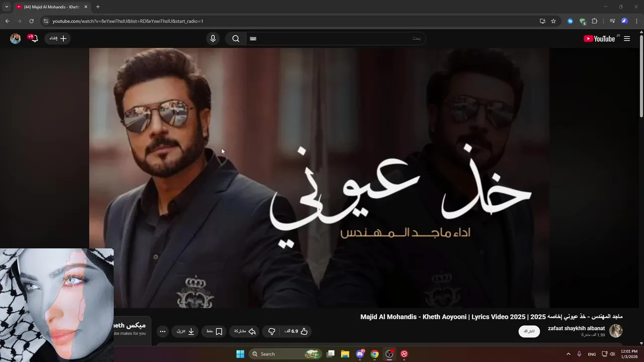Open Chrome three-dot menu
The height and width of the screenshot is (362, 644).
[637, 21]
